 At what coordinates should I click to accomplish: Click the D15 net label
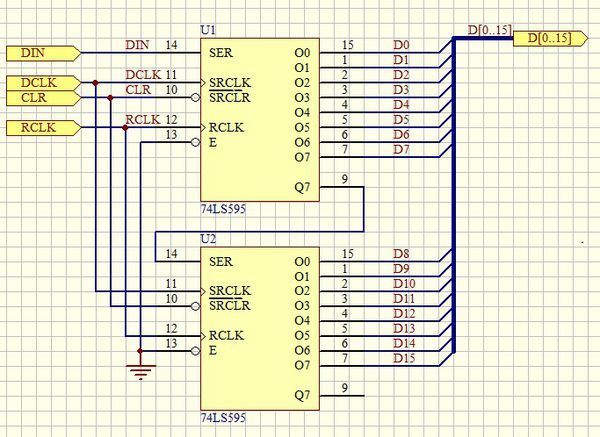coord(403,358)
